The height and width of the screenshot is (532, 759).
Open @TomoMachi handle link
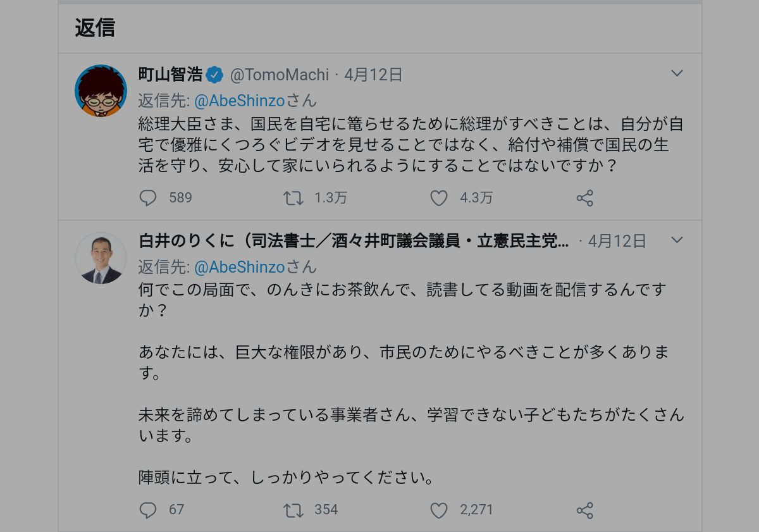(280, 75)
